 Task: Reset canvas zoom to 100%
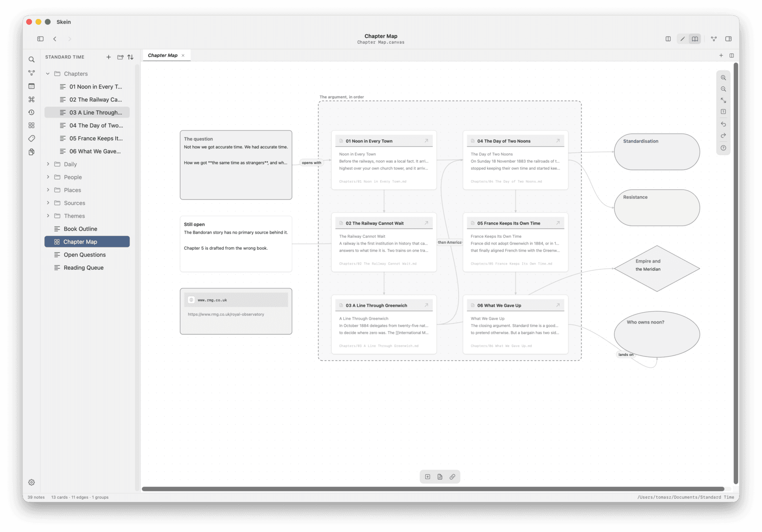(x=723, y=112)
